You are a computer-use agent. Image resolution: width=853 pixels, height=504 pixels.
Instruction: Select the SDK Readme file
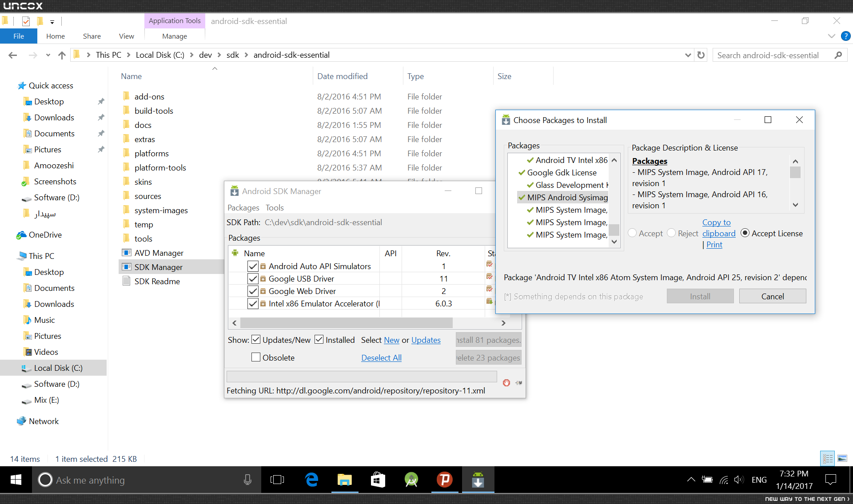pyautogui.click(x=157, y=282)
